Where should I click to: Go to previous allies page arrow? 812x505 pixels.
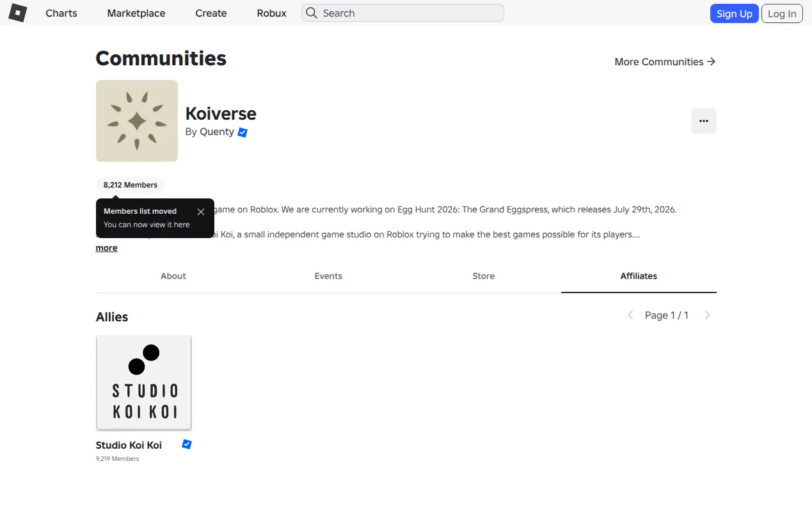tap(630, 315)
